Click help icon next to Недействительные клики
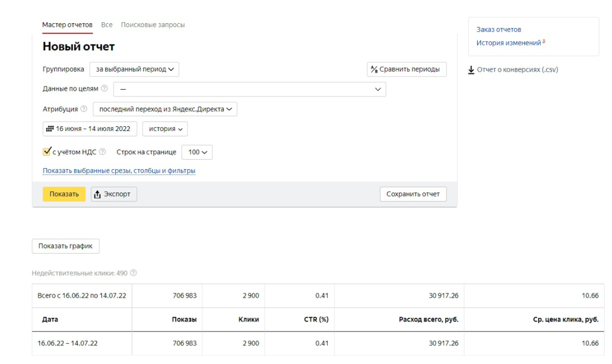Viewport: 612px width, 364px height. point(133,273)
